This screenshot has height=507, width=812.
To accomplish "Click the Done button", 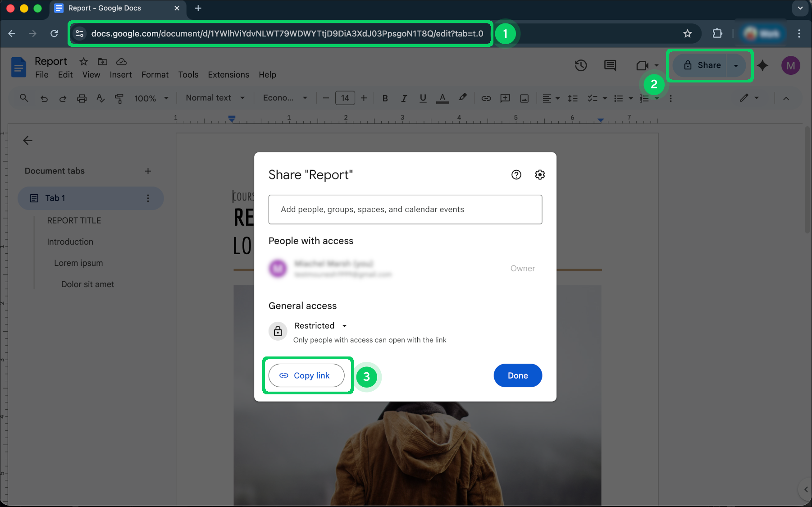I will click(x=517, y=375).
